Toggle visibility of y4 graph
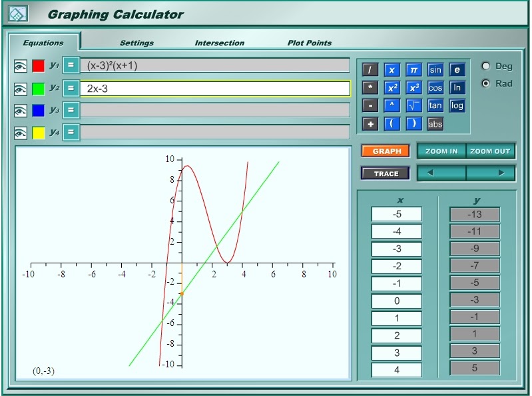 coord(21,133)
